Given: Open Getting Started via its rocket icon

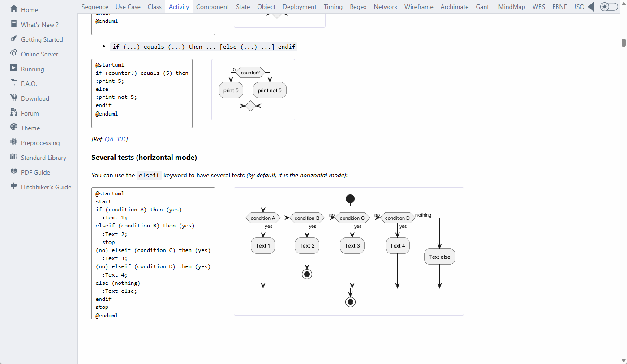Looking at the screenshot, I should point(14,39).
